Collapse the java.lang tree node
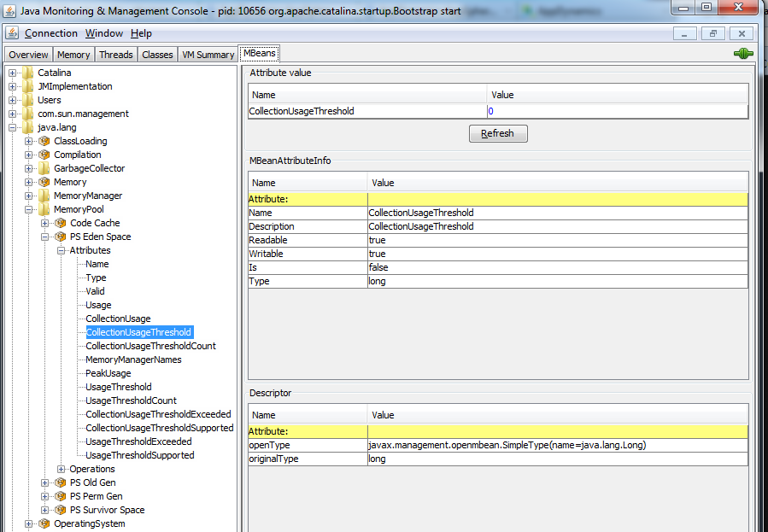 tap(13, 127)
